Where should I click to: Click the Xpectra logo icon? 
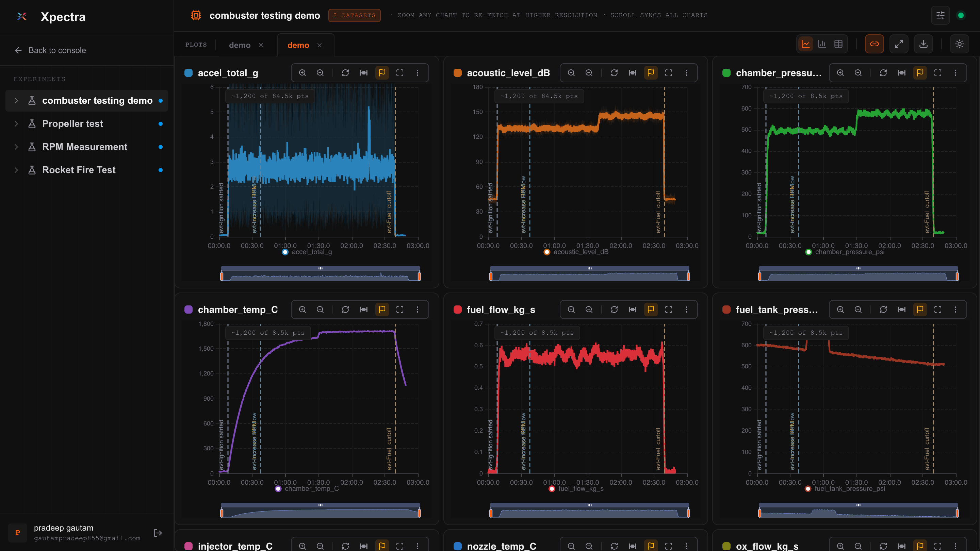point(22,16)
